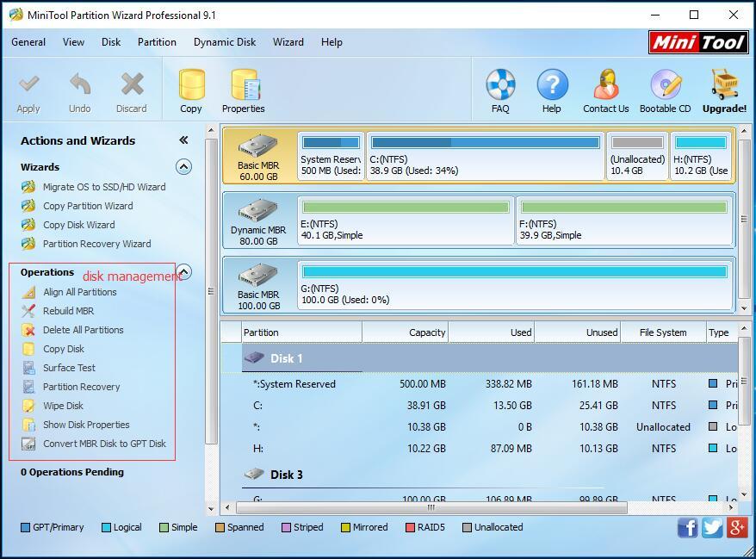Click the Apply checkmark icon
Screen dimensions: 756x559
(x=29, y=84)
